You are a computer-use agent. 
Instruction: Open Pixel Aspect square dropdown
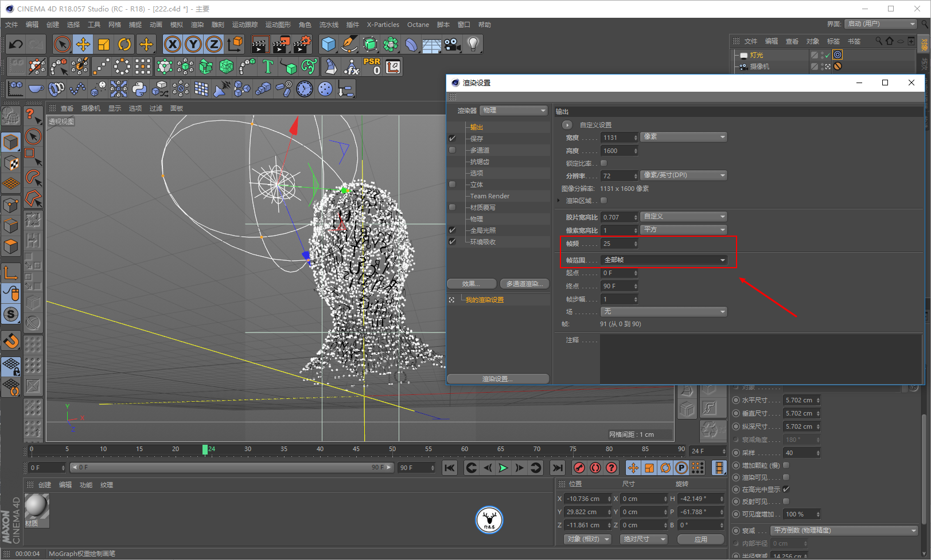click(x=684, y=230)
